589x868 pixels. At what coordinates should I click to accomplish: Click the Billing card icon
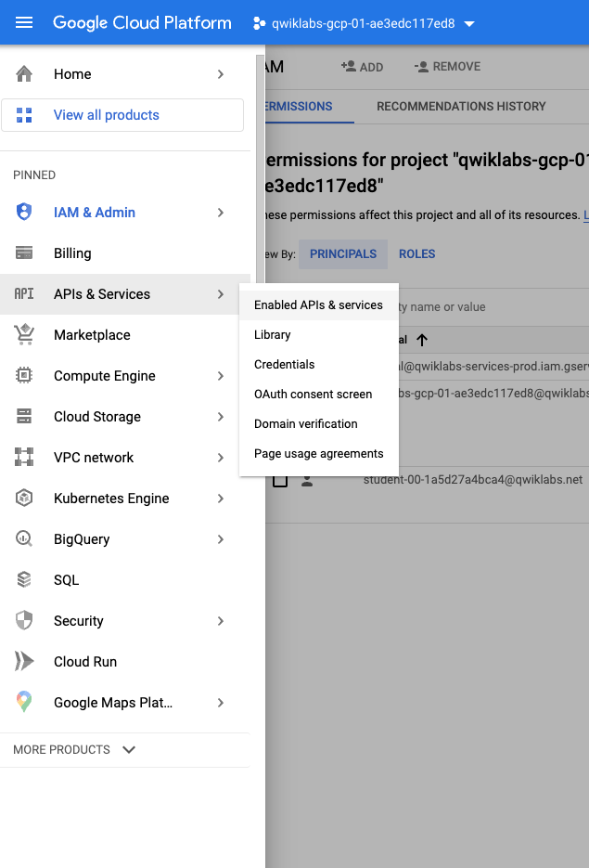pyautogui.click(x=25, y=253)
